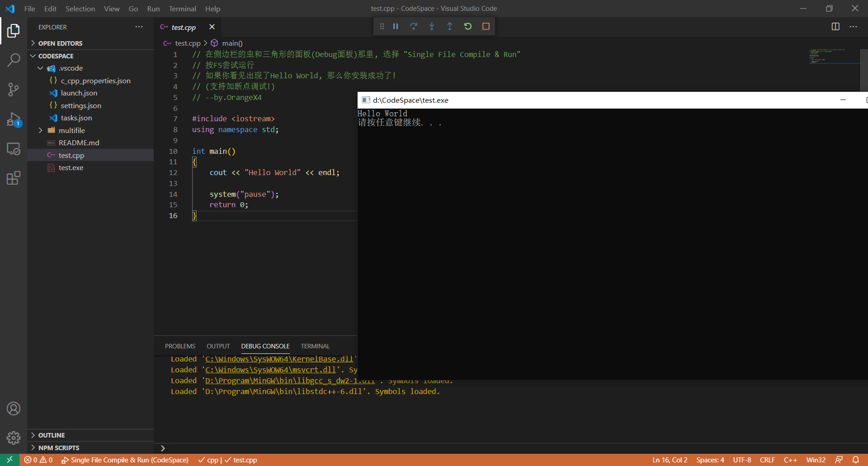Screen dimensions: 868x466
Task: Open the Source Control view
Action: point(14,90)
